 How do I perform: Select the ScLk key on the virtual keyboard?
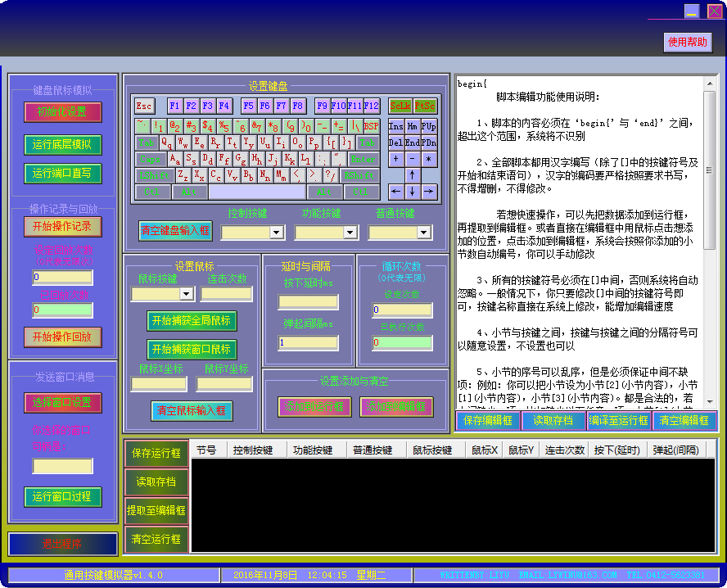(400, 106)
